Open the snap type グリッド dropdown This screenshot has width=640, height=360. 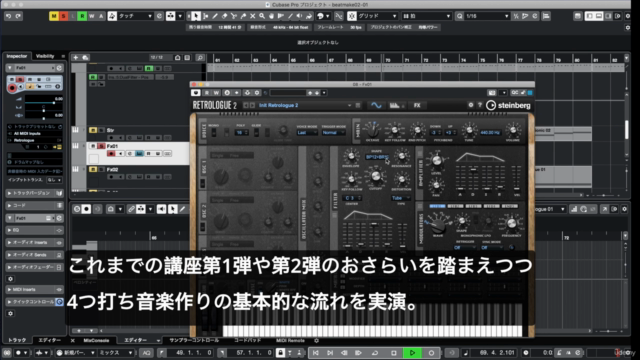pyautogui.click(x=377, y=16)
